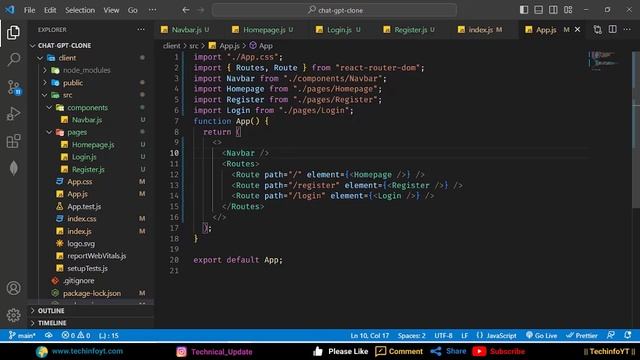Open App.css in the explorer tree
The height and width of the screenshot is (360, 640).
(x=80, y=182)
